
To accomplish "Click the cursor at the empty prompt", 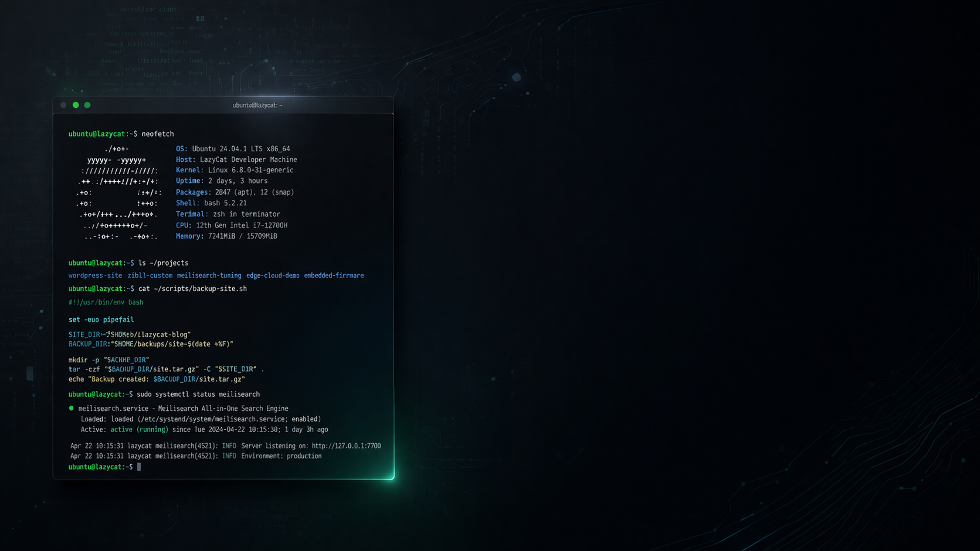I will (x=139, y=467).
